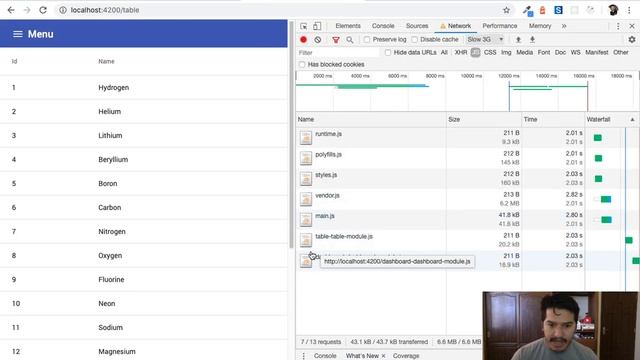This screenshot has width=640, height=360.
Task: Open the drawer three-dot menu beside Console
Action: [303, 356]
